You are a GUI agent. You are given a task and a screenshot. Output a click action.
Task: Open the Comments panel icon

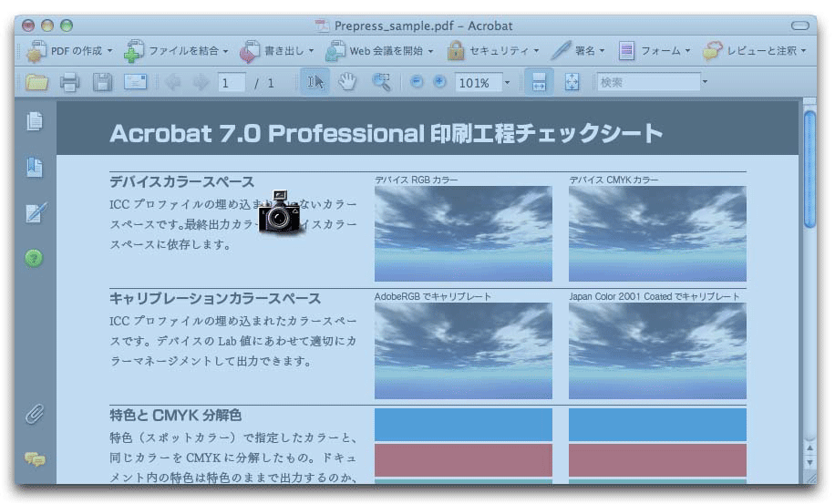(x=35, y=458)
